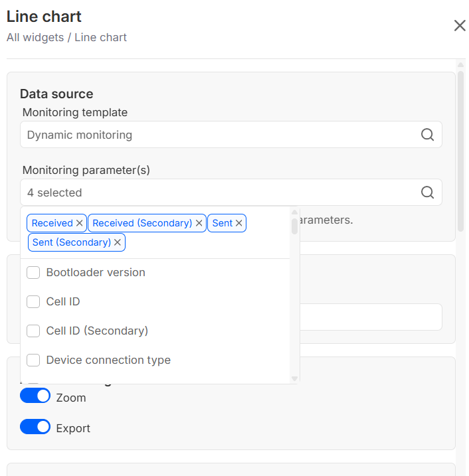Remove the Sent (Secondary) tag
Viewport: 469px width, 476px height.
[118, 243]
